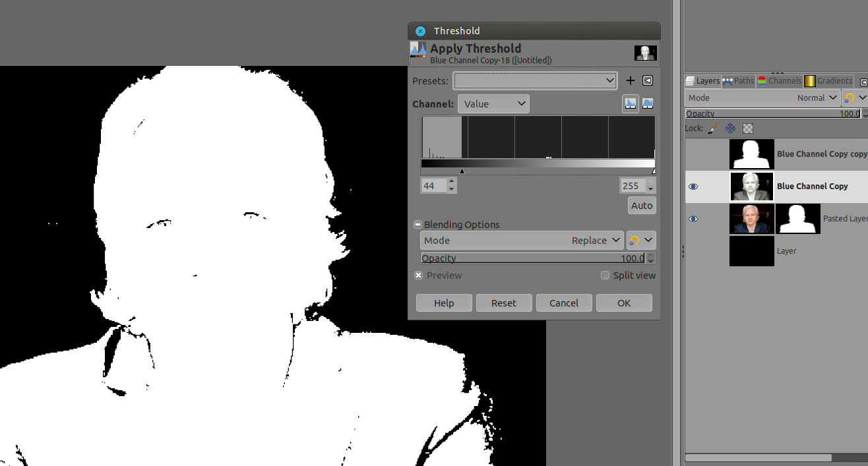Click the Auto threshold button
Viewport: 868px width, 466px height.
[642, 206]
